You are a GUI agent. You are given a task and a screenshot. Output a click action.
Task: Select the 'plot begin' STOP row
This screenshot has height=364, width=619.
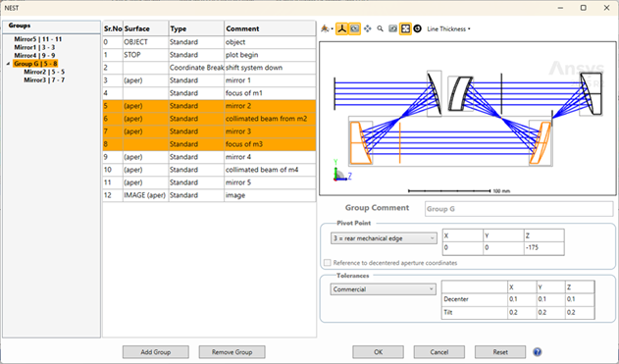pyautogui.click(x=209, y=55)
